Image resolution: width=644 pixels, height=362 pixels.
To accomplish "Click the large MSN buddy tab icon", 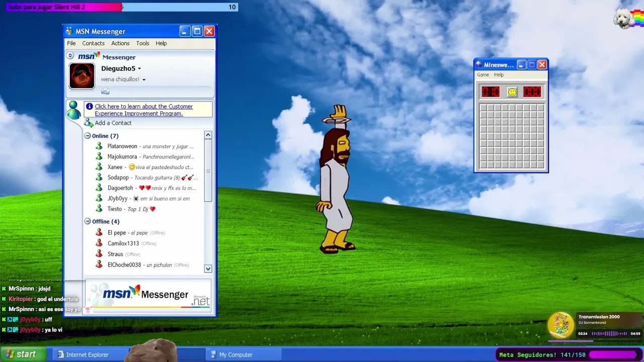I will tap(73, 110).
